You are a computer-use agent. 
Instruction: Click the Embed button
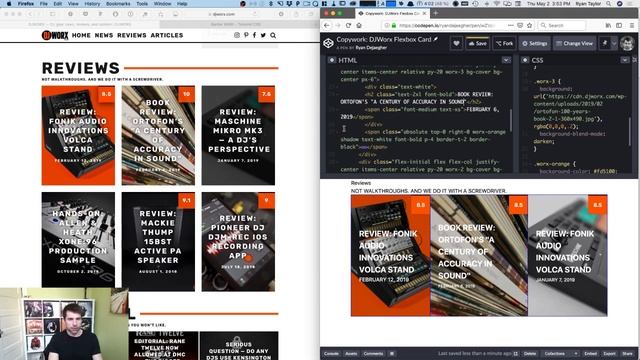pos(591,353)
